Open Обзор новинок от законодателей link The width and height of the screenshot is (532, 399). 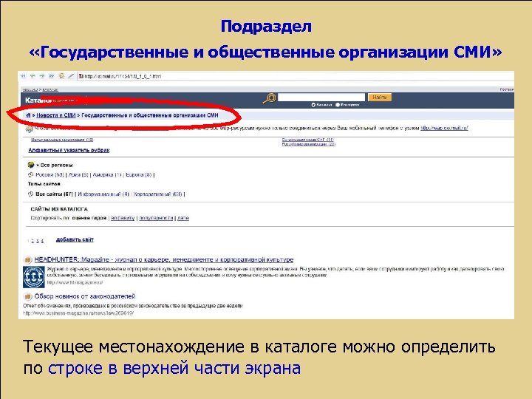coord(85,296)
